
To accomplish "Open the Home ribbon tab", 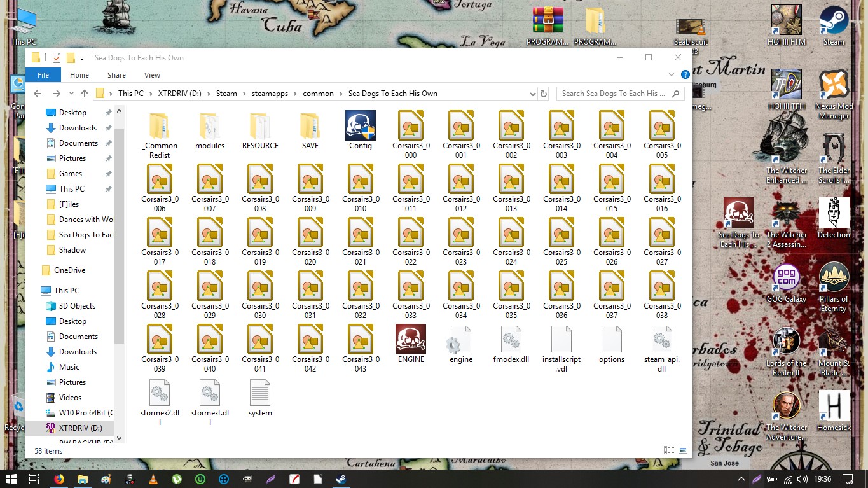I will (x=79, y=74).
